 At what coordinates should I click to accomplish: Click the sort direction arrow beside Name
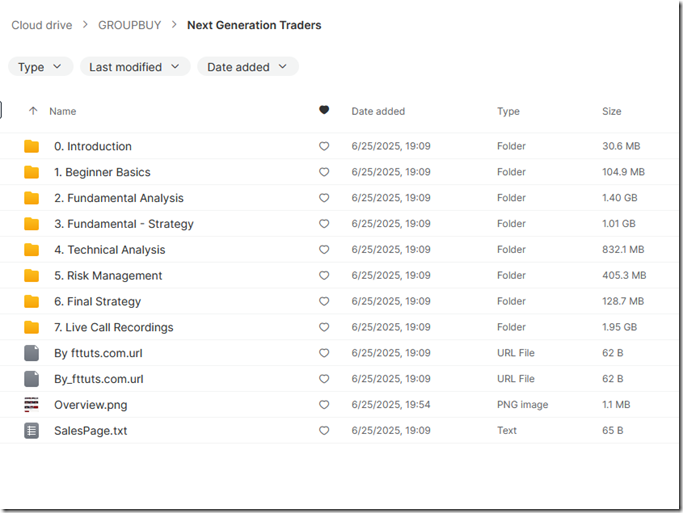point(33,111)
